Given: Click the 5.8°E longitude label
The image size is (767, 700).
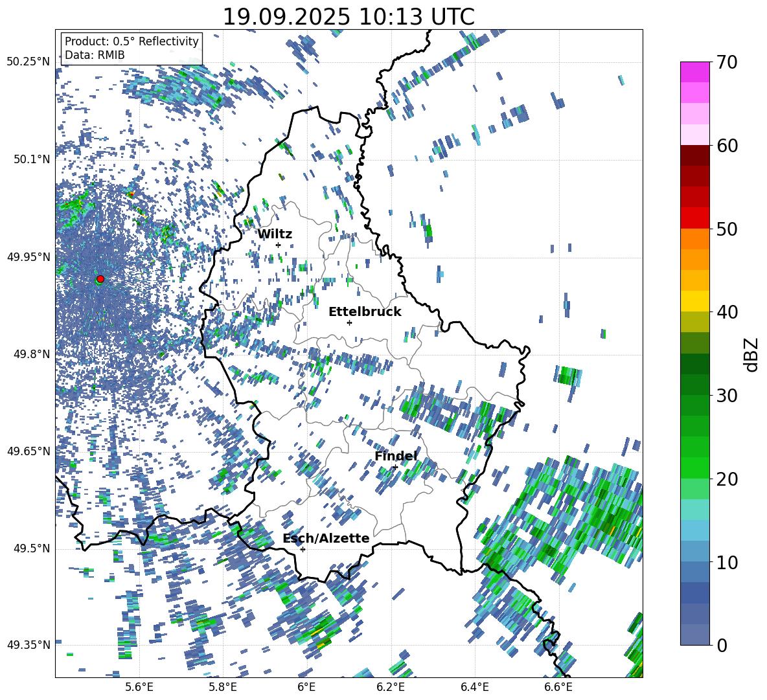Looking at the screenshot, I should click(223, 687).
